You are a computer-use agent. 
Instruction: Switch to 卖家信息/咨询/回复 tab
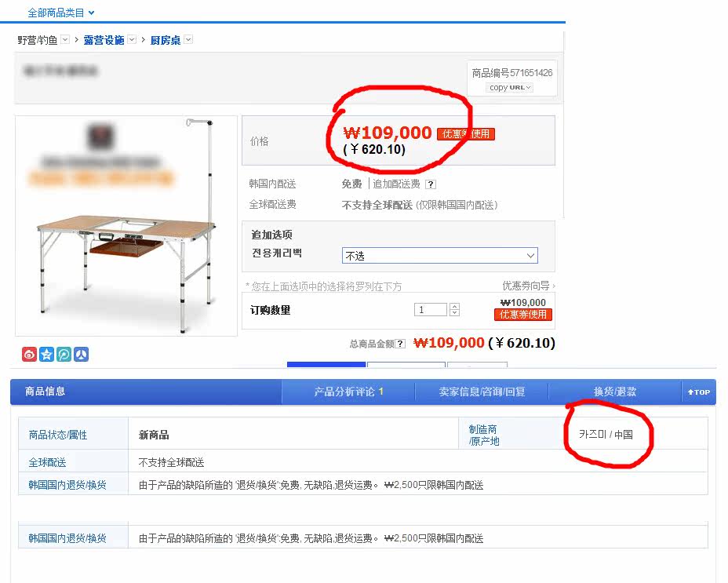(482, 392)
